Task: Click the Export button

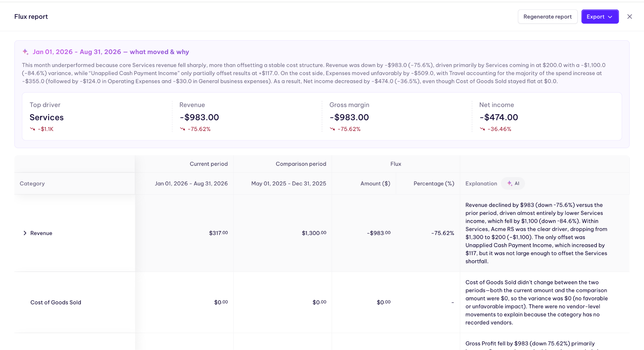Action: click(600, 17)
